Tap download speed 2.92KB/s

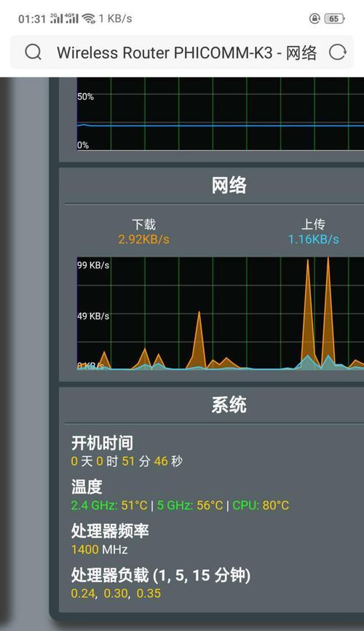(x=143, y=240)
